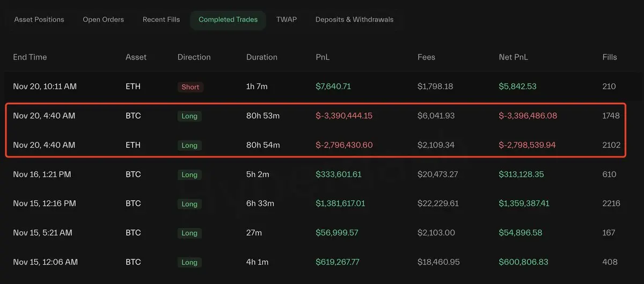The width and height of the screenshot is (644, 284).
Task: Sort by the Fees column header
Action: 426,57
